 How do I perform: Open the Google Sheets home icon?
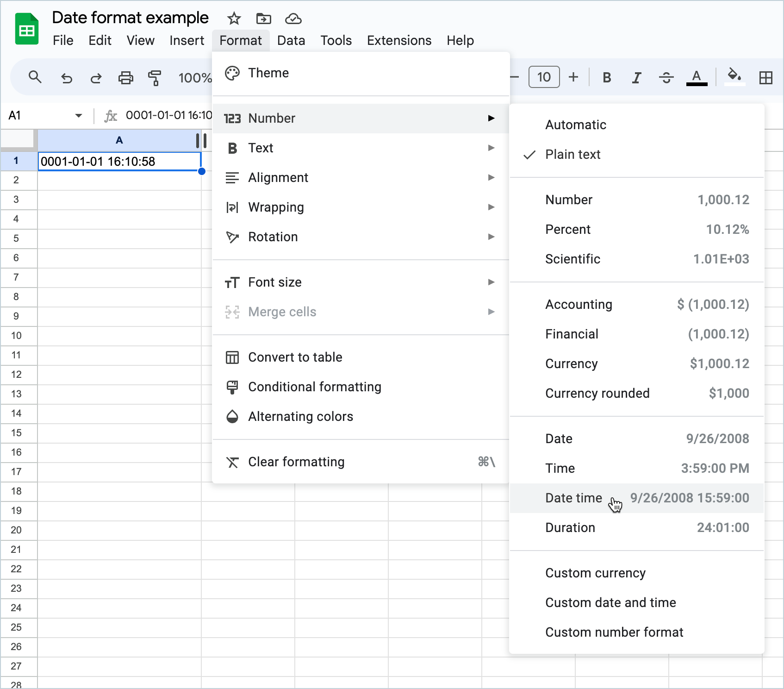26,29
